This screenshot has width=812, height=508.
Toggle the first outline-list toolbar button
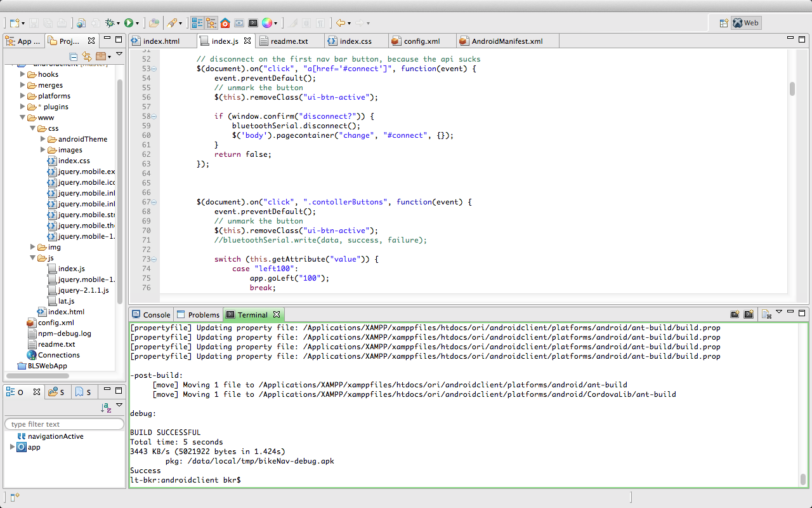tap(197, 23)
